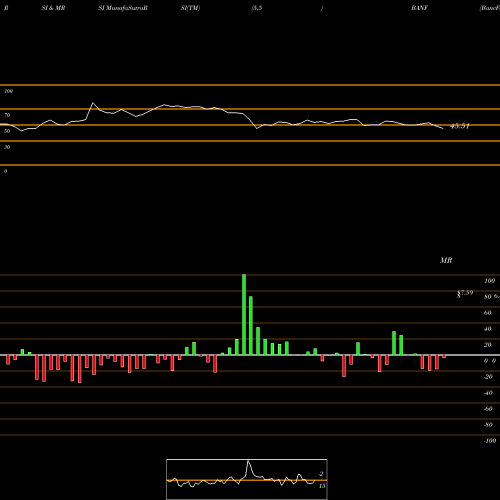The height and width of the screenshot is (500, 500).
Task: Click the MR axis label "-20"
Action: point(488,377)
